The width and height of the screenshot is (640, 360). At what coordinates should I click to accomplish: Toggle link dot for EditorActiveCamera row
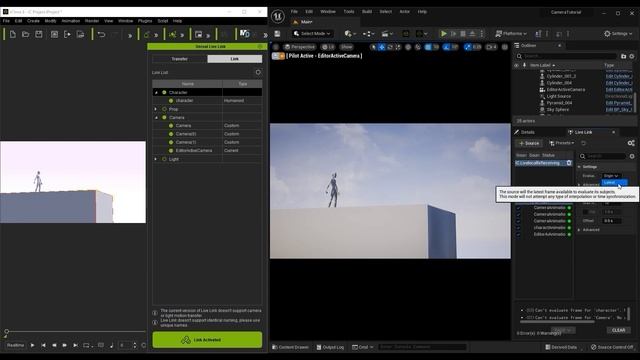coord(171,150)
